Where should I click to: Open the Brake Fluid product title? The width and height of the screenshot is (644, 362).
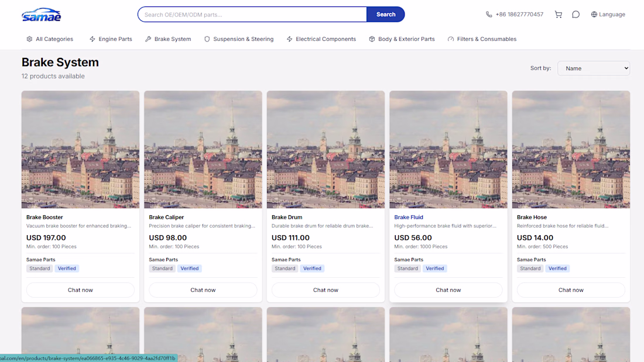pos(409,217)
